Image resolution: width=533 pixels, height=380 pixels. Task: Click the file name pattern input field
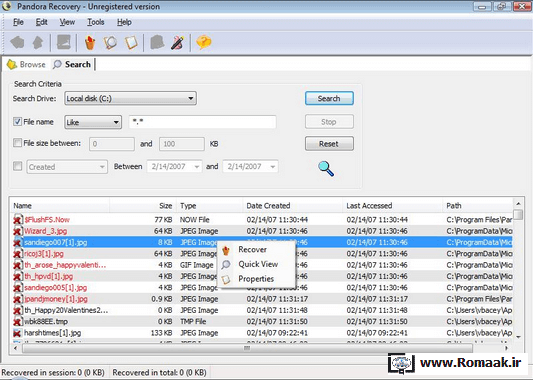203,122
